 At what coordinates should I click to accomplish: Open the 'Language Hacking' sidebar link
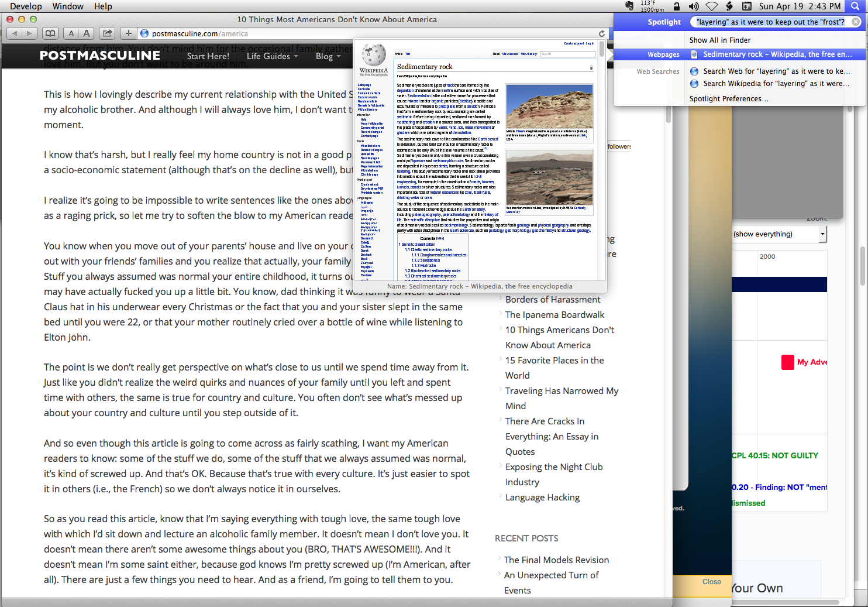[x=542, y=497]
